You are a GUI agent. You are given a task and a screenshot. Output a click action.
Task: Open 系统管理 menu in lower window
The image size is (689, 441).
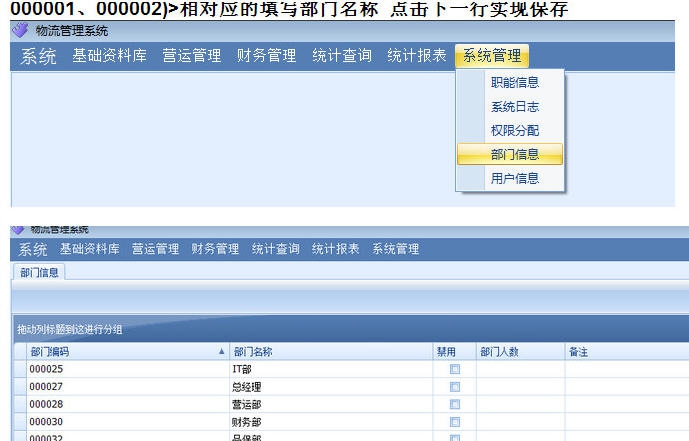(x=395, y=249)
